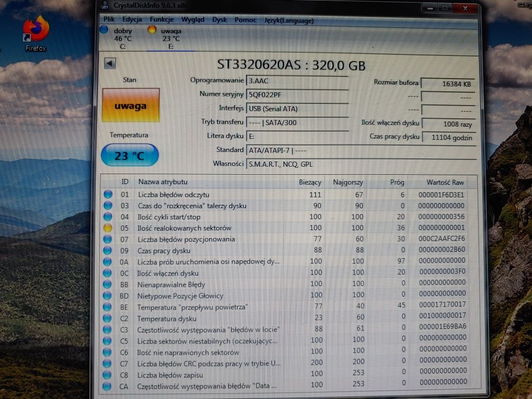Click status icon for attribute 09 Czas pracy dysku
532x399 pixels.
[108, 250]
